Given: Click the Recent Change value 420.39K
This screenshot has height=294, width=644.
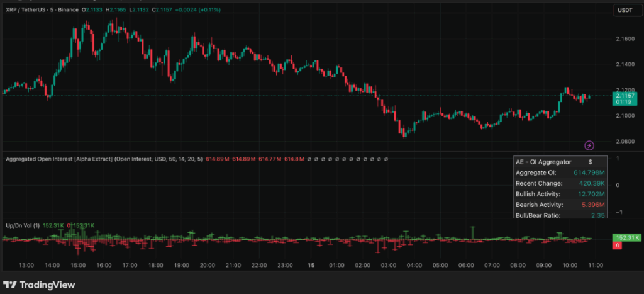Looking at the screenshot, I should [592, 183].
